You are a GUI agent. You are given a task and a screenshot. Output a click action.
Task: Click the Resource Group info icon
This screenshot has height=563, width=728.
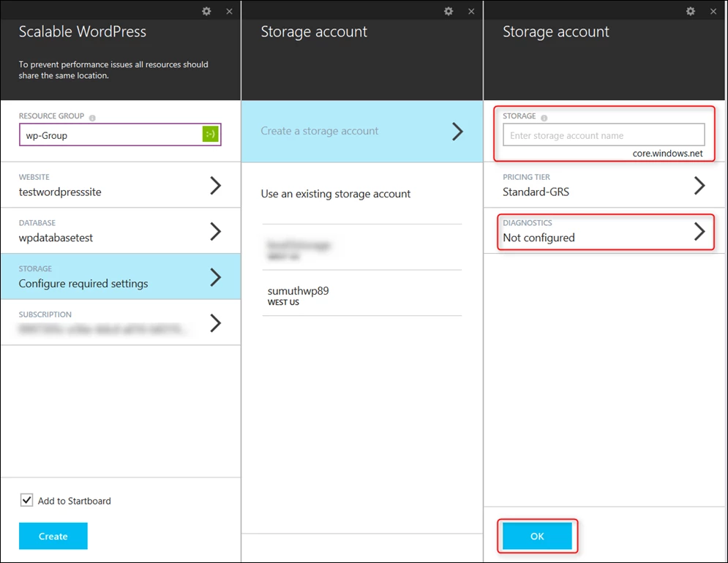point(92,118)
